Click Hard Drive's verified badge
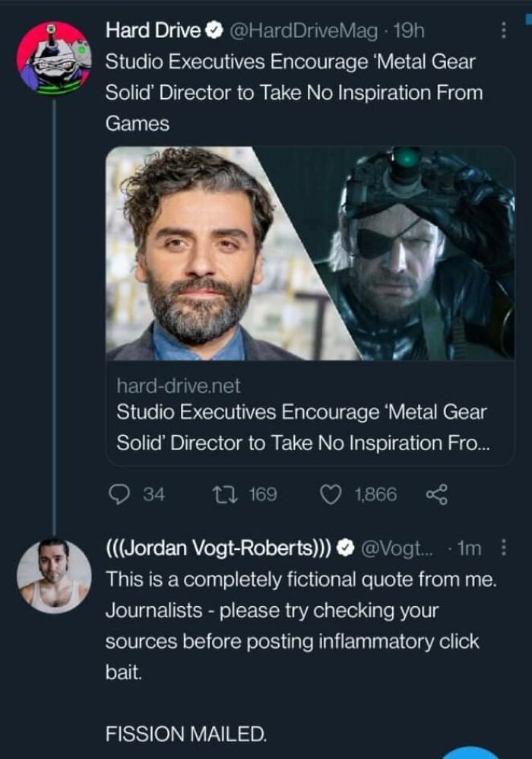532x759 pixels. (x=214, y=31)
